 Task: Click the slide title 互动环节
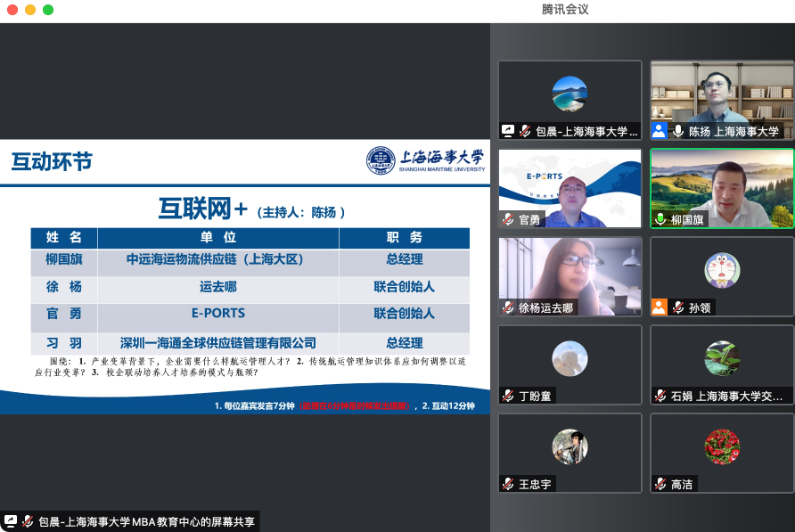(52, 162)
